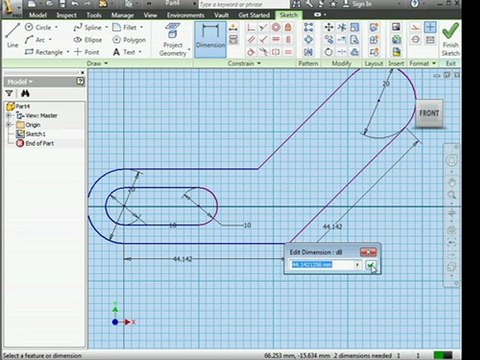Open the Arc tool dropdown arrow
The image size is (480, 360).
click(x=50, y=40)
